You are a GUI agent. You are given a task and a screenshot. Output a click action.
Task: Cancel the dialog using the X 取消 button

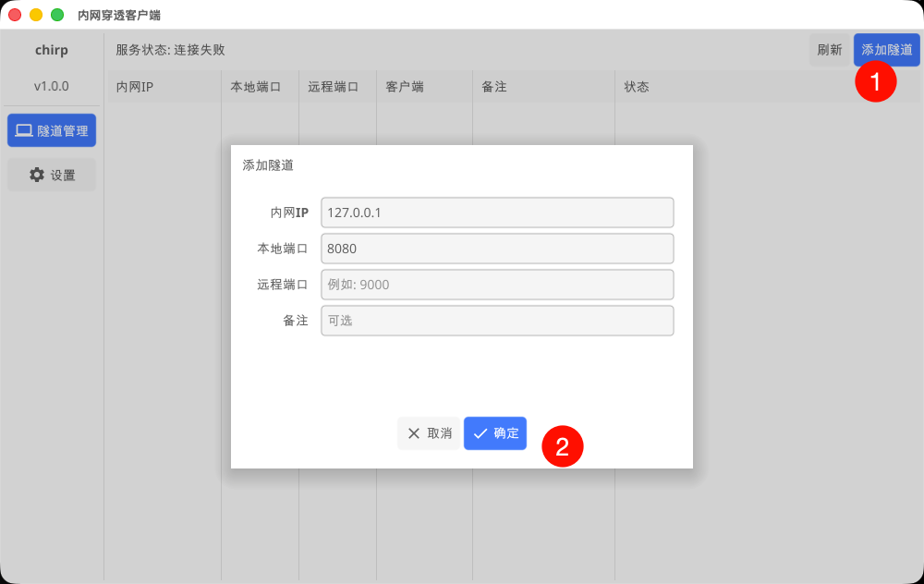point(429,433)
